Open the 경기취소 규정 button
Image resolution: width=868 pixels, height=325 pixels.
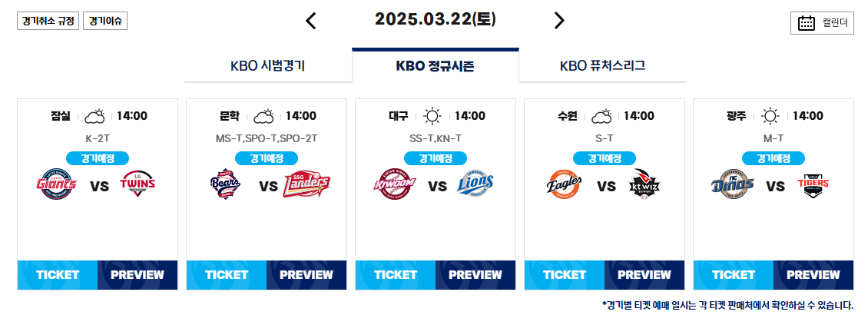[48, 22]
